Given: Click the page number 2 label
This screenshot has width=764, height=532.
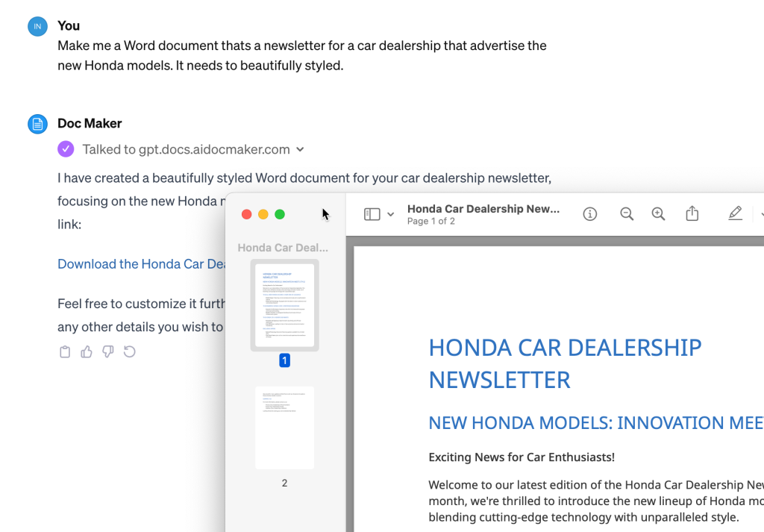Looking at the screenshot, I should pos(284,483).
